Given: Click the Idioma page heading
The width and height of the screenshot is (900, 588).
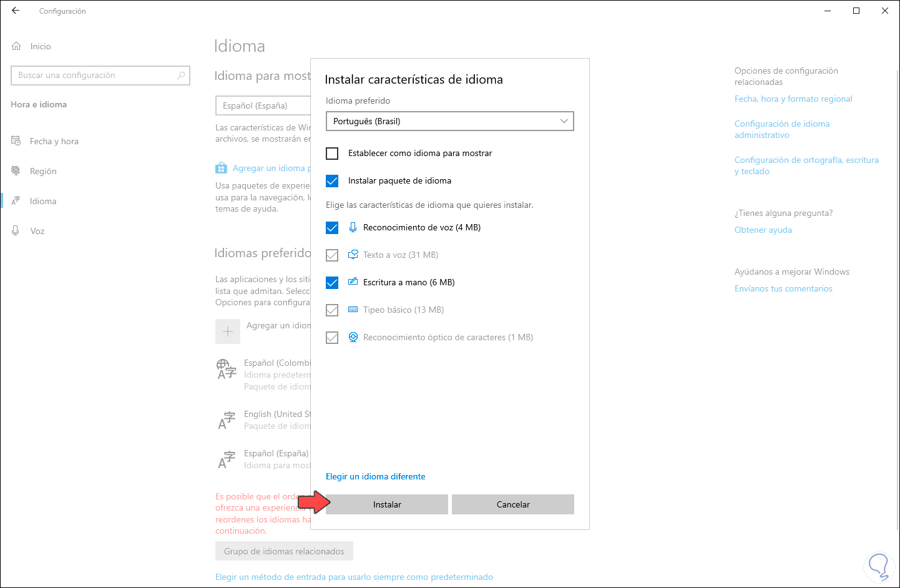Looking at the screenshot, I should 240,46.
